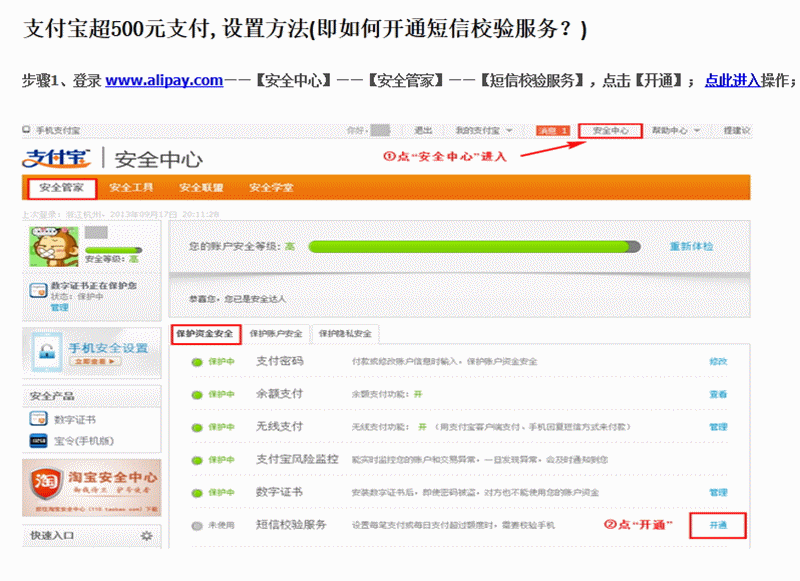Click the green status dot for 支付密码
The width and height of the screenshot is (800, 581).
(x=197, y=362)
